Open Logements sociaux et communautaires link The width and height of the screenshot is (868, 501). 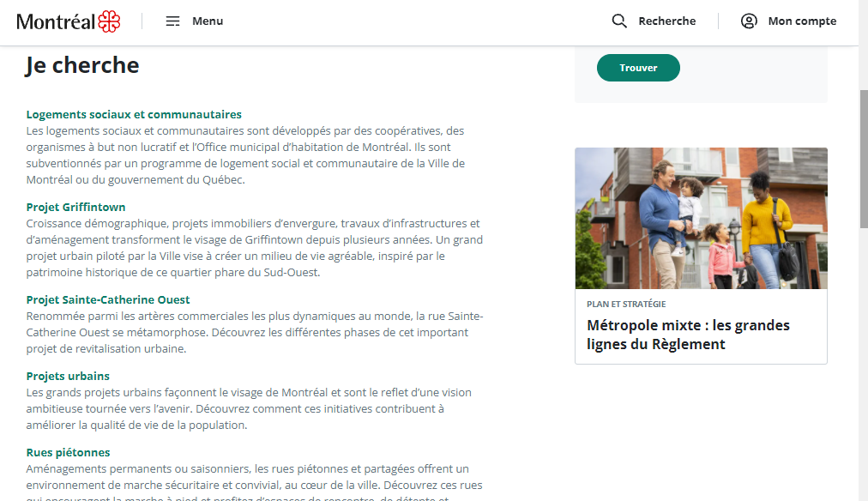point(134,115)
